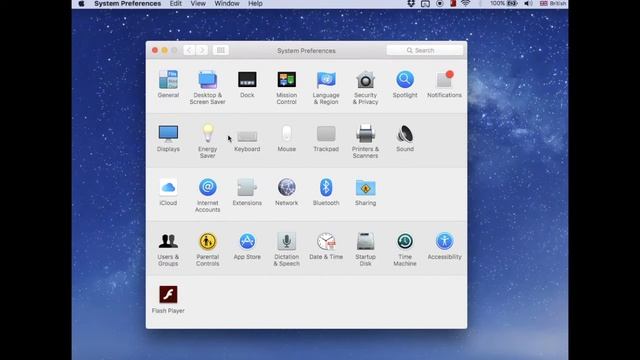Screen dimensions: 640x360
Task: Open Spotlight preferences
Action: point(405,84)
